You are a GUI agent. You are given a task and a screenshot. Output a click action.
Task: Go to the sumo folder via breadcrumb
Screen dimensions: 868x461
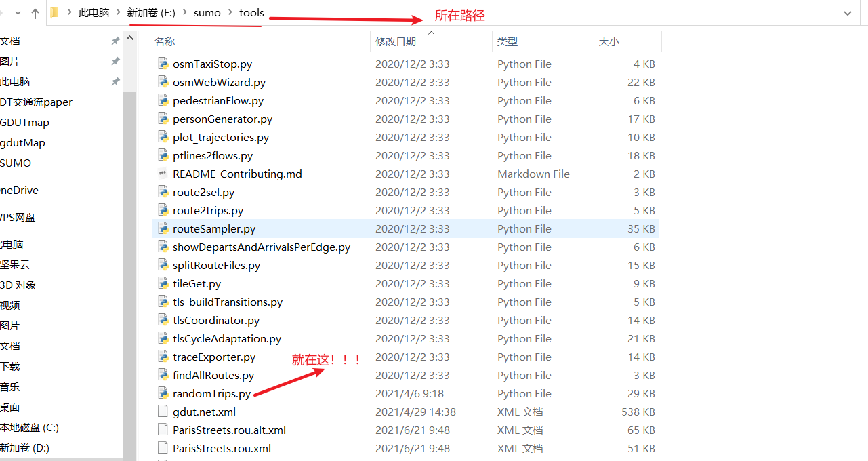pyautogui.click(x=207, y=12)
